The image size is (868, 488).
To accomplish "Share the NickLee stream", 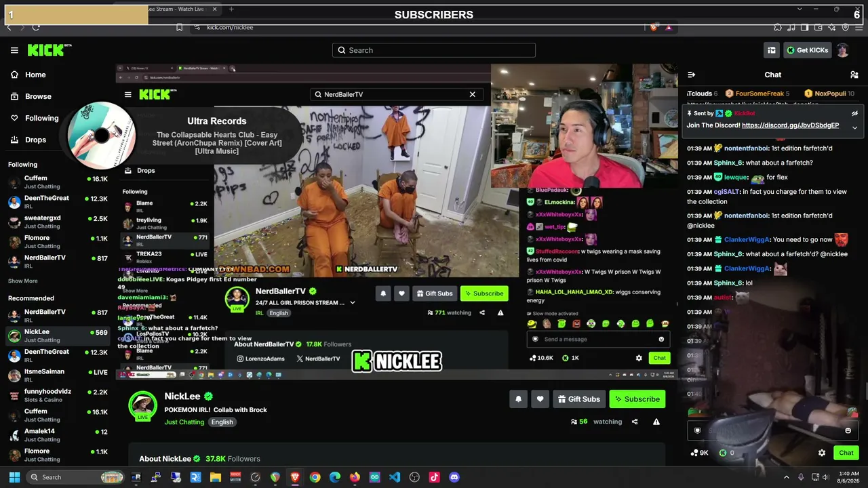I will [635, 422].
